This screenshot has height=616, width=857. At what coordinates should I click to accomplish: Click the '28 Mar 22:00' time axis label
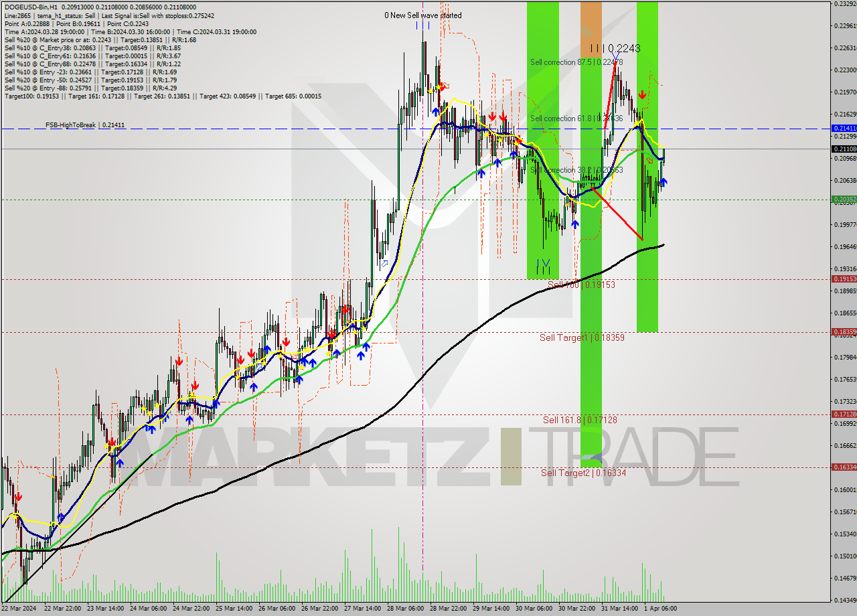pyautogui.click(x=448, y=609)
